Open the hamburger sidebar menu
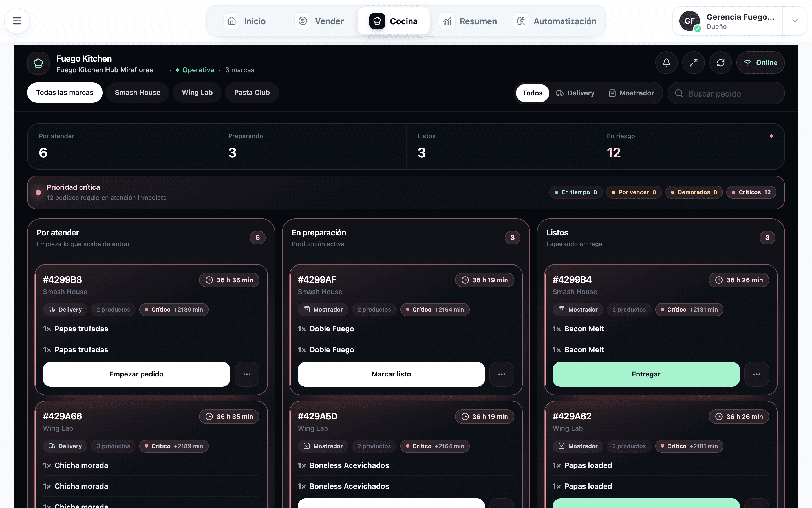 (x=17, y=21)
